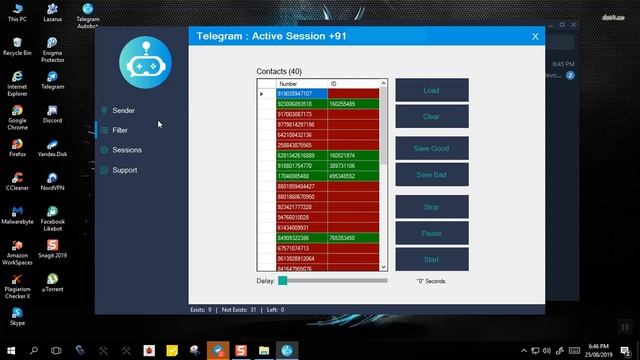Click the Support sidebar icon
The image size is (640, 360).
point(104,170)
